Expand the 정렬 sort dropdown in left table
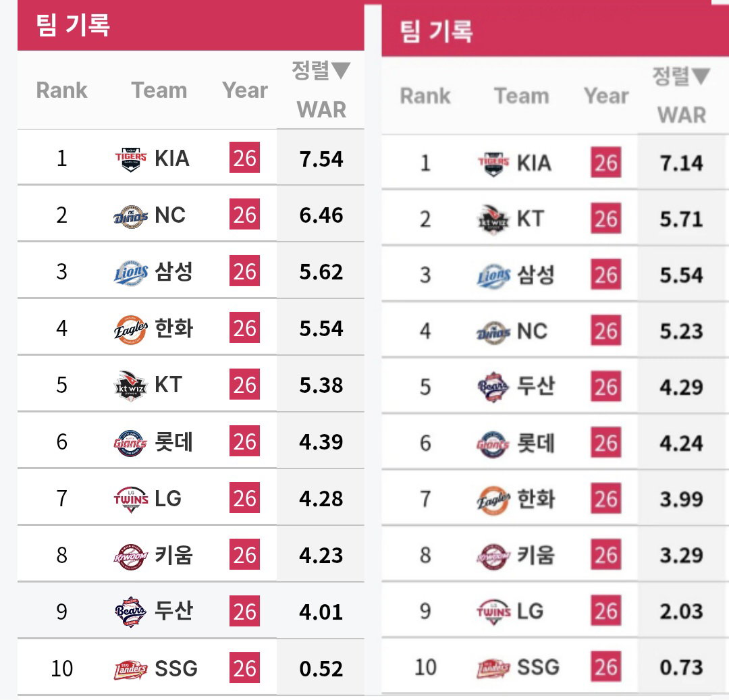Screen dimensions: 729x700 tap(321, 70)
